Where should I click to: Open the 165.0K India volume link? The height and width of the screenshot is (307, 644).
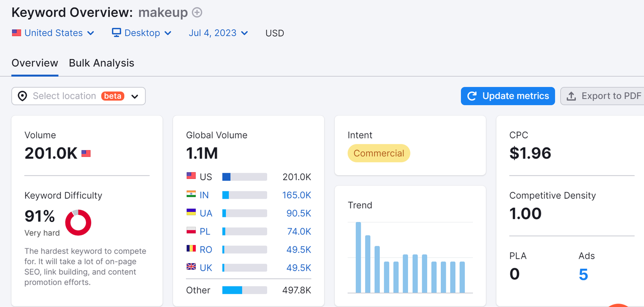(296, 195)
